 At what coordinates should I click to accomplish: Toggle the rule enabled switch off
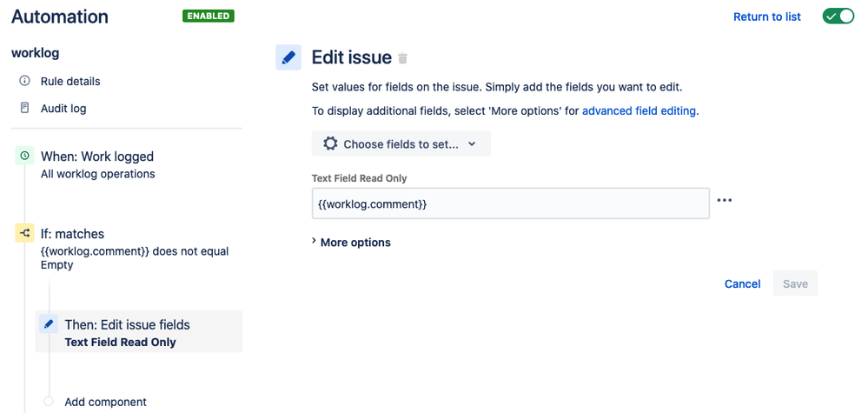[838, 16]
